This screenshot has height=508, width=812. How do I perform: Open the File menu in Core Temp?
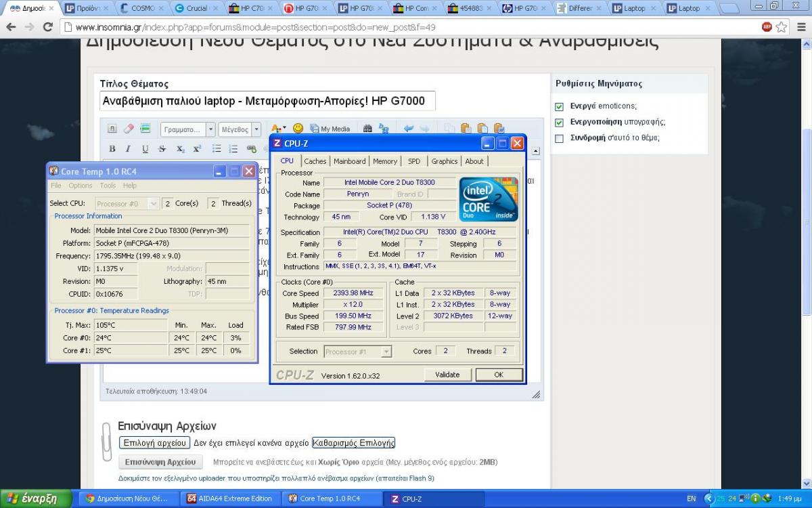point(56,186)
